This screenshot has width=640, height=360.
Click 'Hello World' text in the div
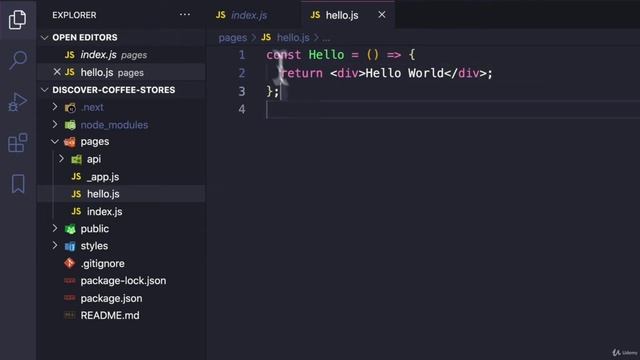(404, 73)
